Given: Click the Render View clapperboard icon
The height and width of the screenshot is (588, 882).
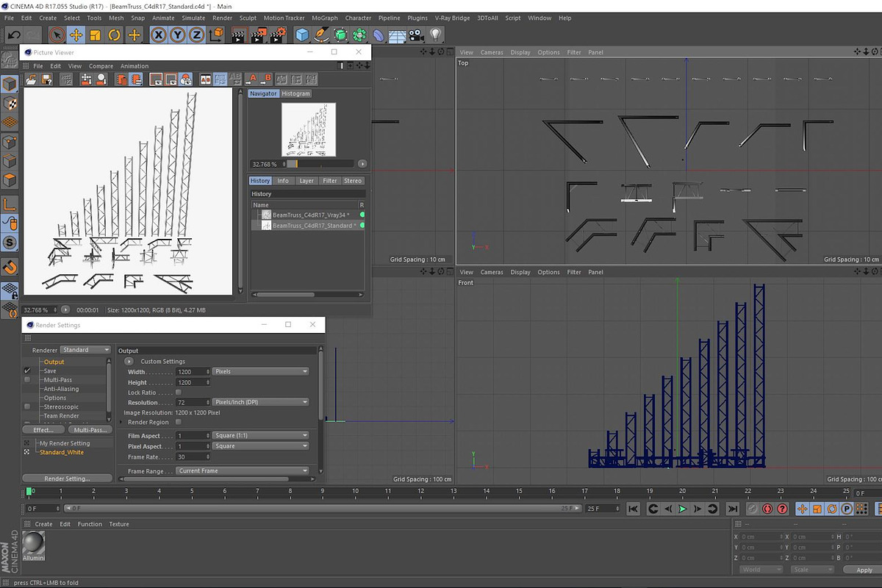Looking at the screenshot, I should [x=239, y=35].
